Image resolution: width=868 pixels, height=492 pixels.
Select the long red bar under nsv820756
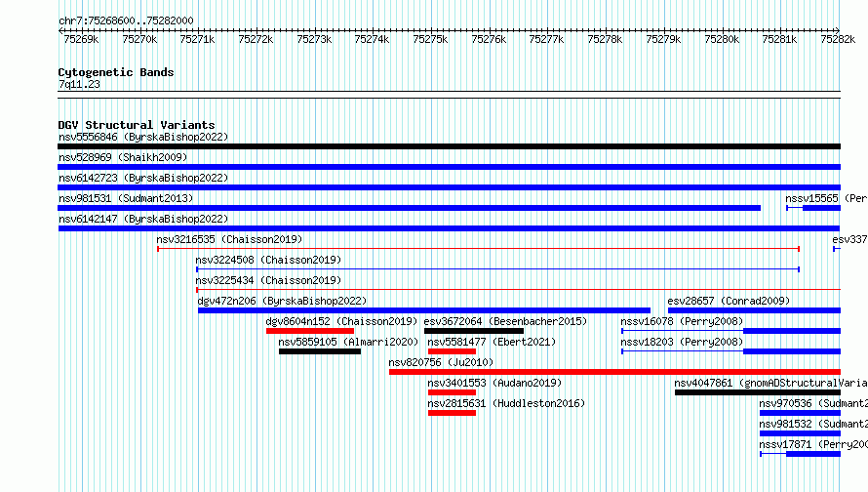click(614, 372)
